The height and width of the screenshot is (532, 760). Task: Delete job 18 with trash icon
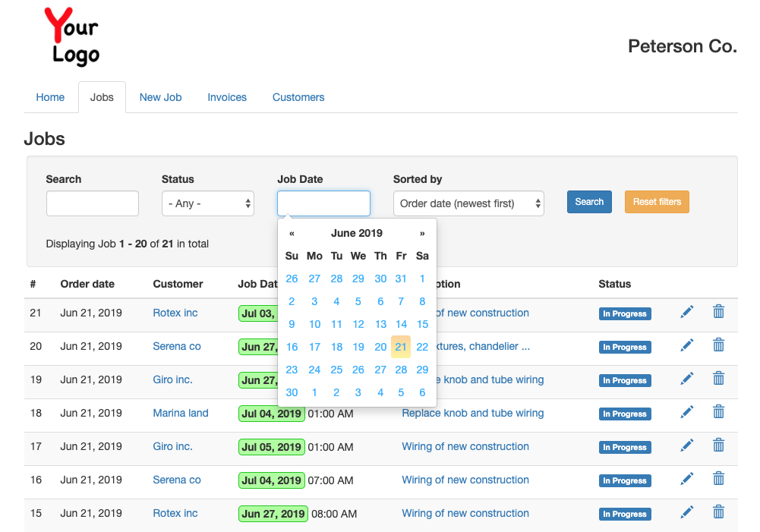pos(718,412)
